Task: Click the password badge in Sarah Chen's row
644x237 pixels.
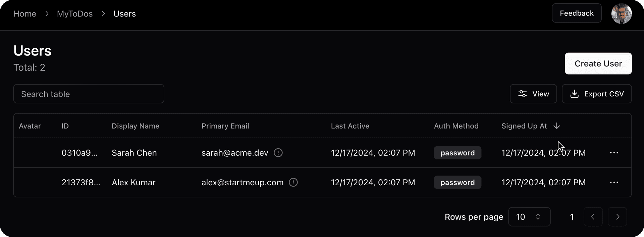Action: [x=457, y=153]
